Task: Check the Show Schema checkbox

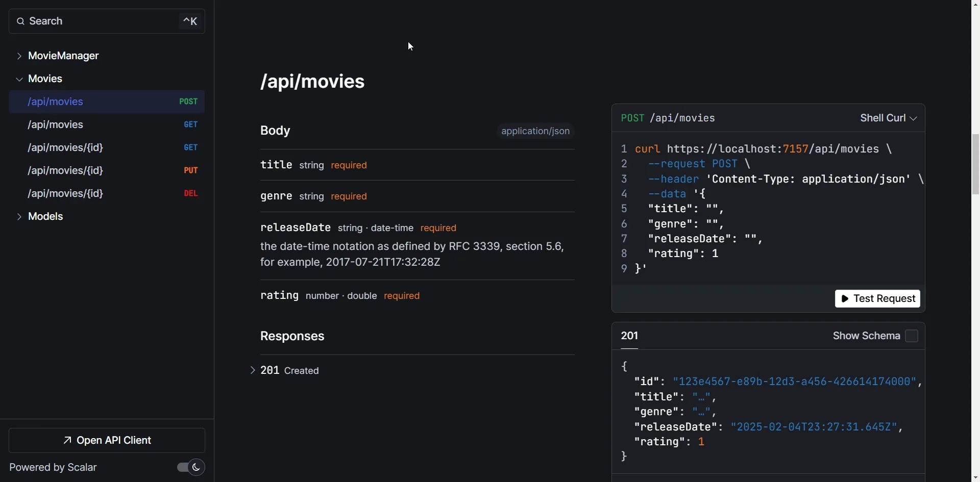Action: (x=912, y=336)
